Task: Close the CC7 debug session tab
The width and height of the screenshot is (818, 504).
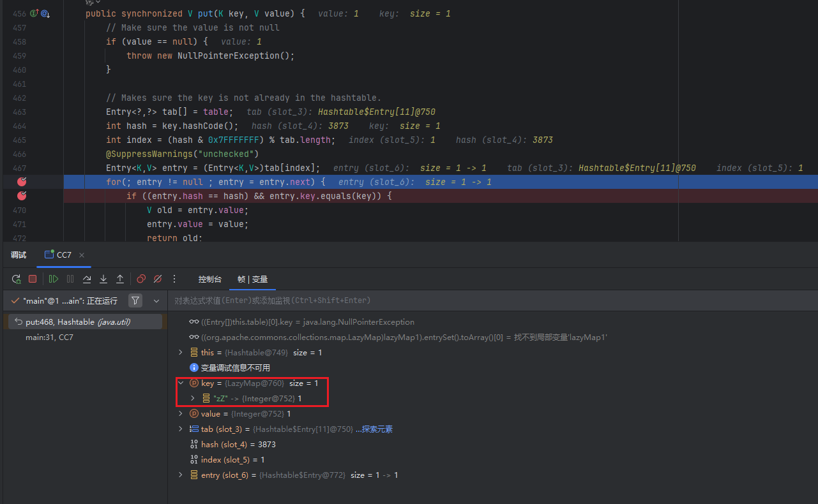Action: coord(82,255)
